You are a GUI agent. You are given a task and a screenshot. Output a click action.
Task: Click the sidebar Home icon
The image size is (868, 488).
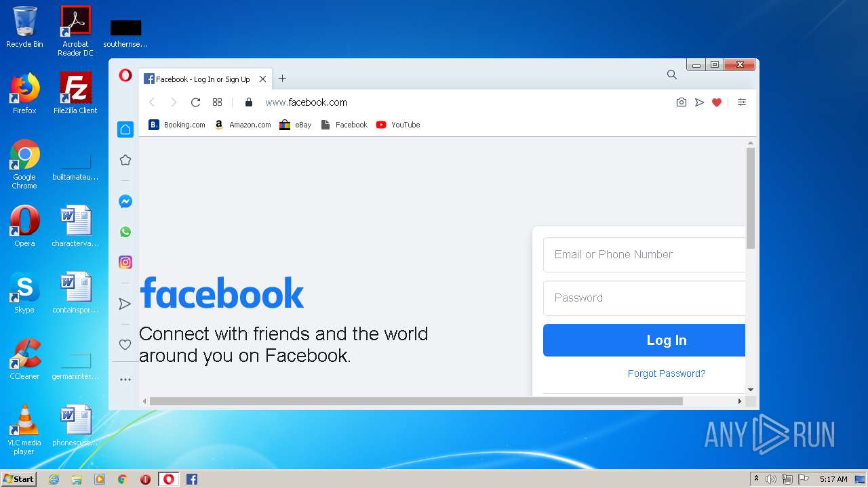[125, 129]
